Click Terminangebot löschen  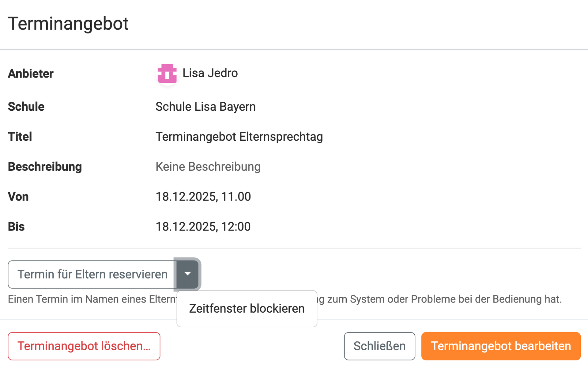click(x=84, y=346)
